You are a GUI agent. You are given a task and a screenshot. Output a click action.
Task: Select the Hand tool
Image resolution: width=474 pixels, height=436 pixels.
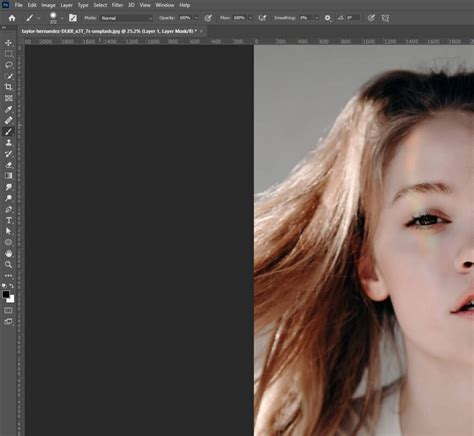pyautogui.click(x=9, y=254)
